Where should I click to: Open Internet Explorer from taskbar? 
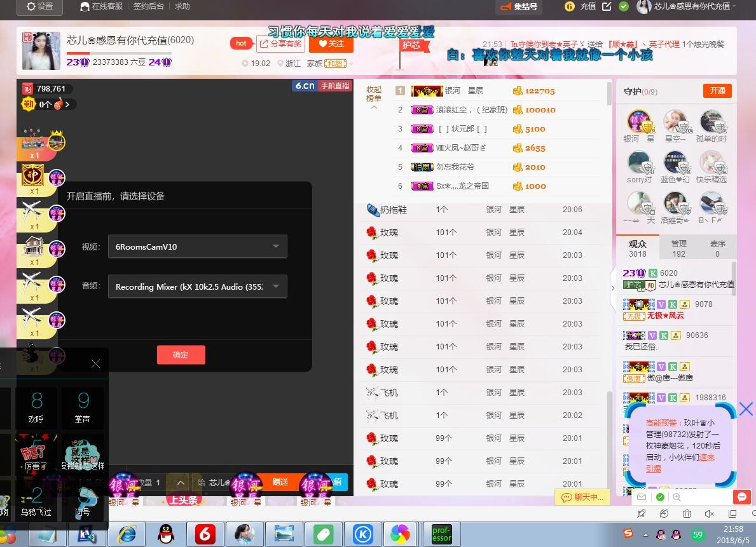[x=127, y=534]
